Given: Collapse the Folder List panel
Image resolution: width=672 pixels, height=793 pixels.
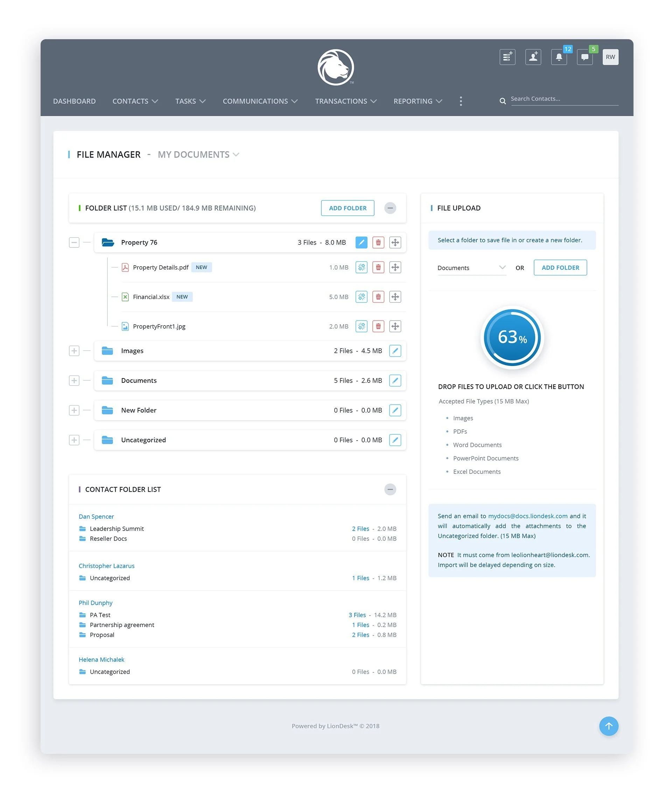Looking at the screenshot, I should click(x=390, y=208).
